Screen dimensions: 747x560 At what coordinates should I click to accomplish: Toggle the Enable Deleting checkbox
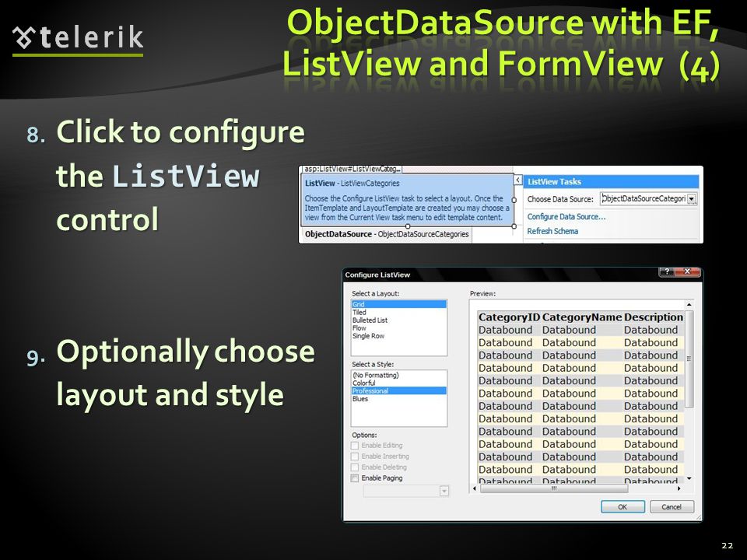(x=355, y=467)
